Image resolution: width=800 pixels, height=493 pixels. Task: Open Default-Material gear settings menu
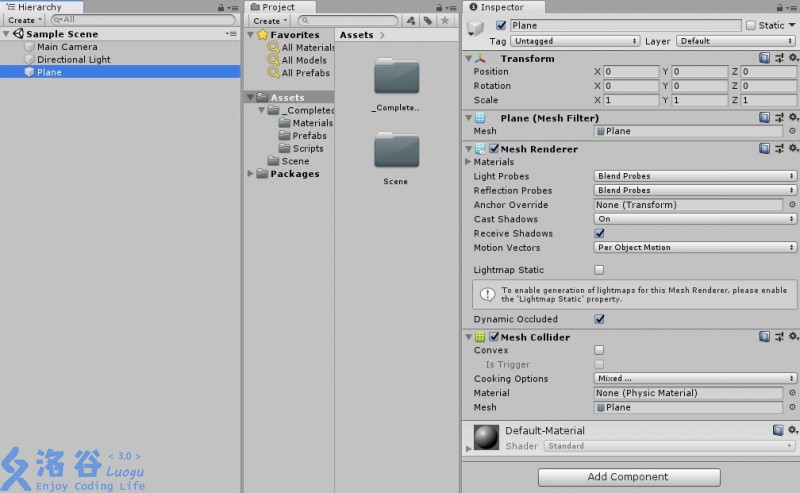(x=793, y=430)
